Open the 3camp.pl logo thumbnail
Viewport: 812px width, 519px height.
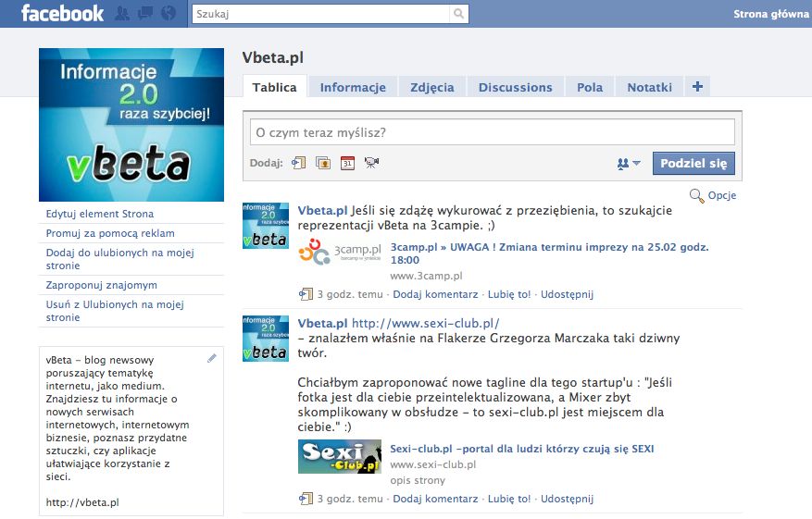(340, 252)
